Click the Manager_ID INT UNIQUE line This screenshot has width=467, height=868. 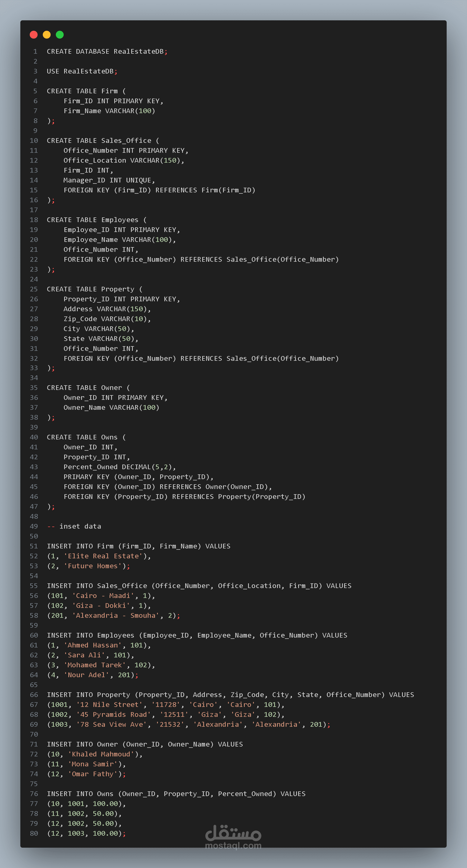pos(109,180)
